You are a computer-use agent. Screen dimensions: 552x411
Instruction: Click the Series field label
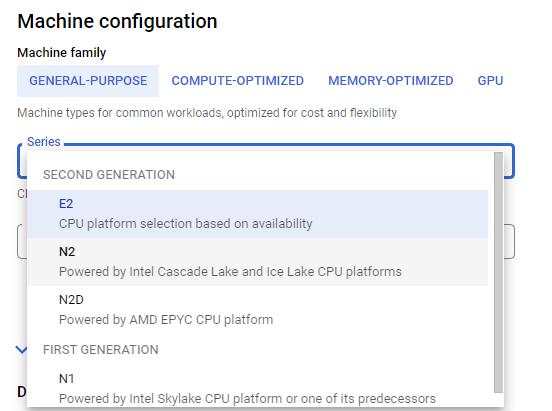point(44,142)
